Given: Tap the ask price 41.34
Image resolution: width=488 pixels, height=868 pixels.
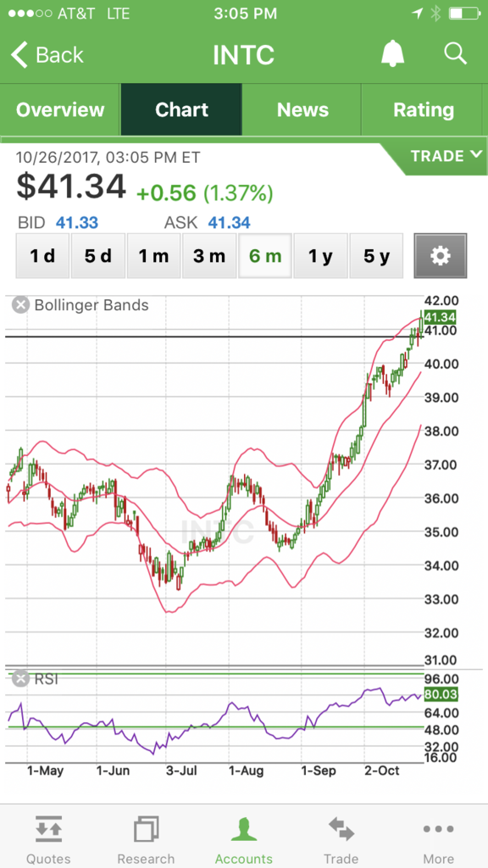Looking at the screenshot, I should [x=229, y=223].
